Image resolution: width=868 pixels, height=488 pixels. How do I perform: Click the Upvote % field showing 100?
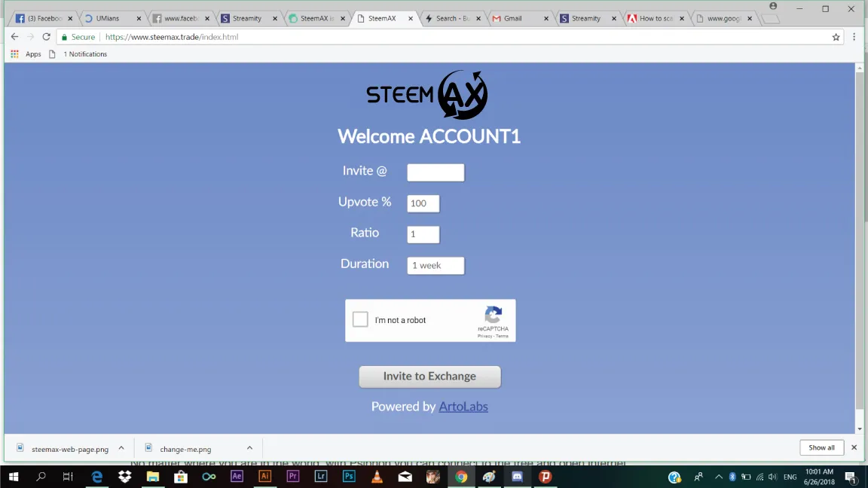coord(423,203)
